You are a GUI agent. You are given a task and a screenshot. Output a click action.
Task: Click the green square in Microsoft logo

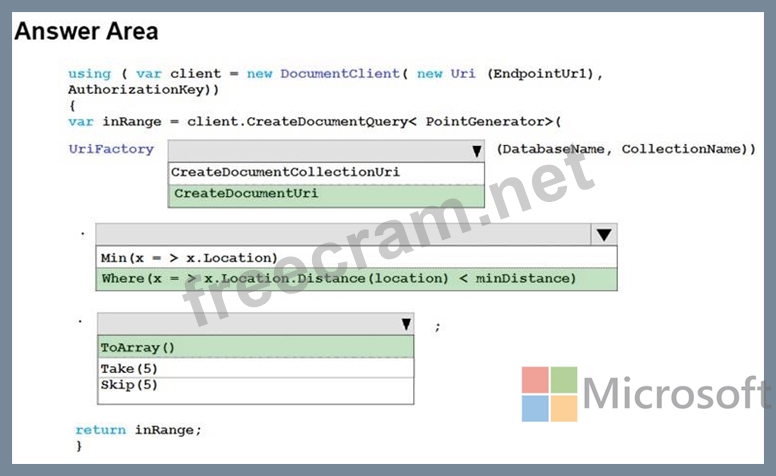(x=564, y=380)
